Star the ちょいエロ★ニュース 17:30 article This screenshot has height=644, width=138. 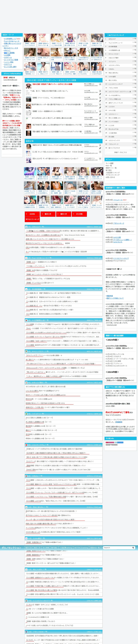(x=100, y=111)
